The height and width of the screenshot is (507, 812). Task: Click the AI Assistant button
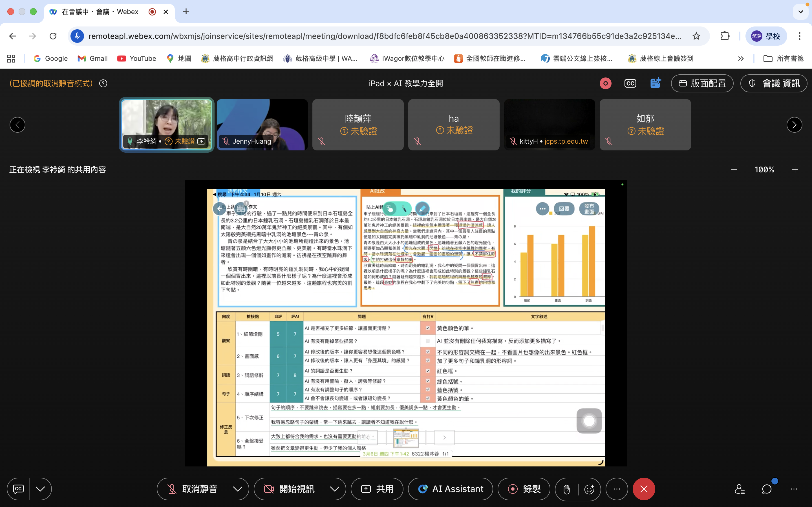(x=450, y=489)
